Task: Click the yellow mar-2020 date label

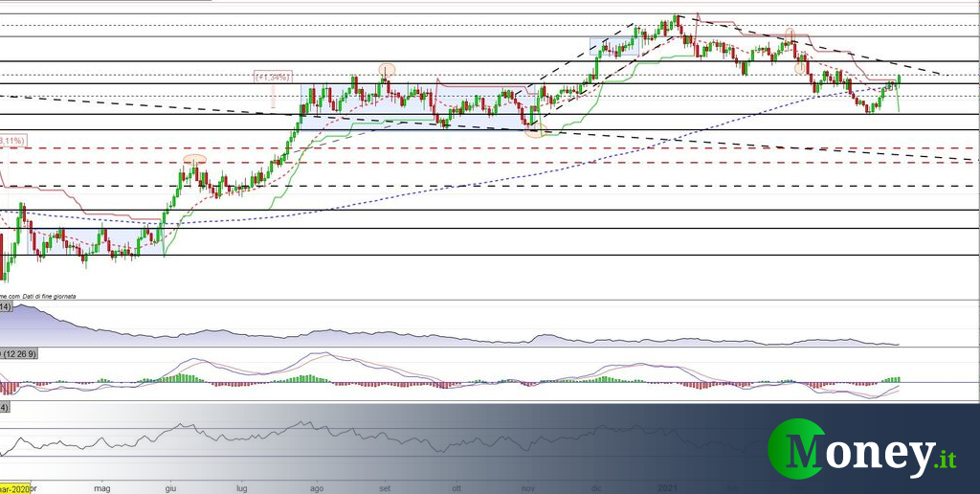Action: point(15,486)
